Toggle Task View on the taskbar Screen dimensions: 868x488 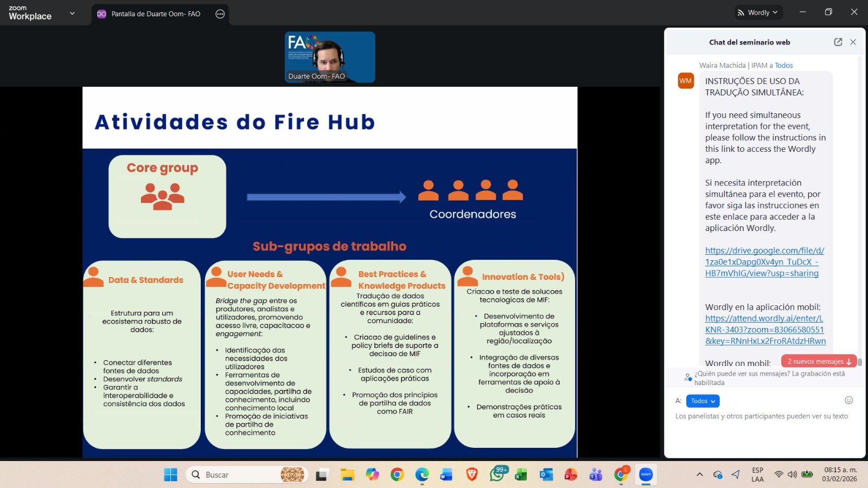coord(322,474)
